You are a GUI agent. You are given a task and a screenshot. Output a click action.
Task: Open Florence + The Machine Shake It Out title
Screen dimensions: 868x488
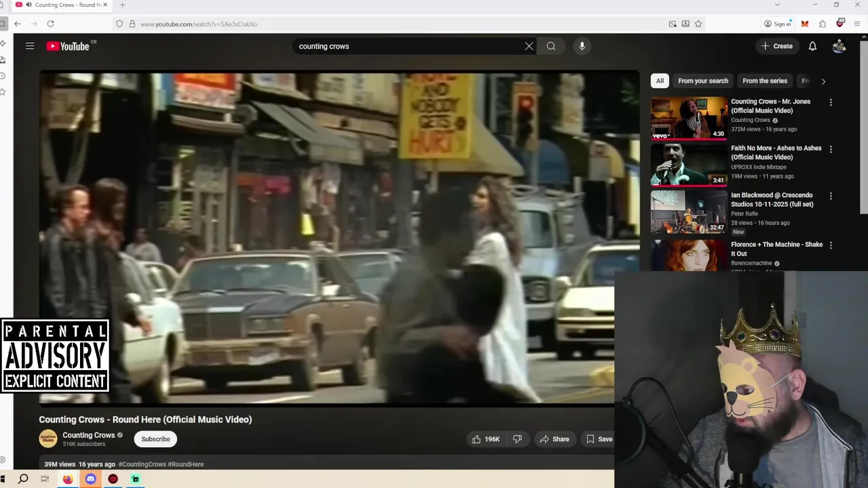point(776,249)
